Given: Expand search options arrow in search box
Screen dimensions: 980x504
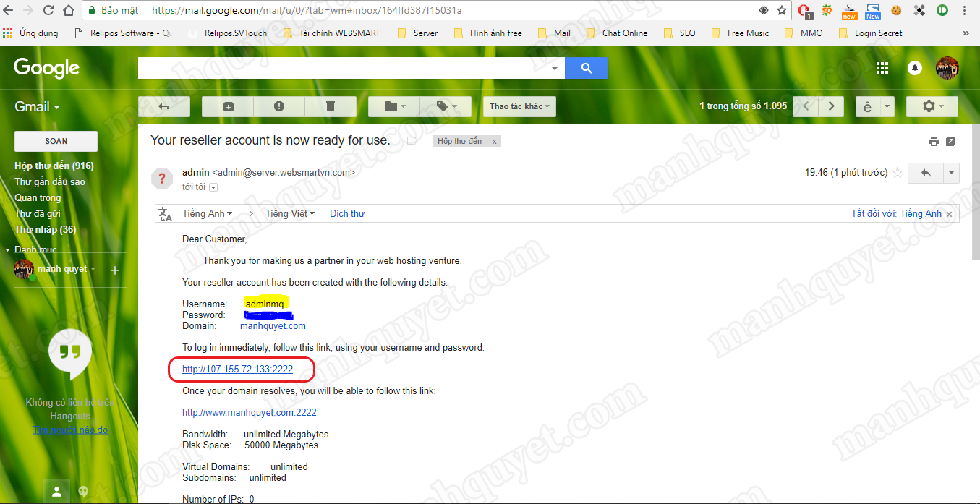Looking at the screenshot, I should pos(555,68).
